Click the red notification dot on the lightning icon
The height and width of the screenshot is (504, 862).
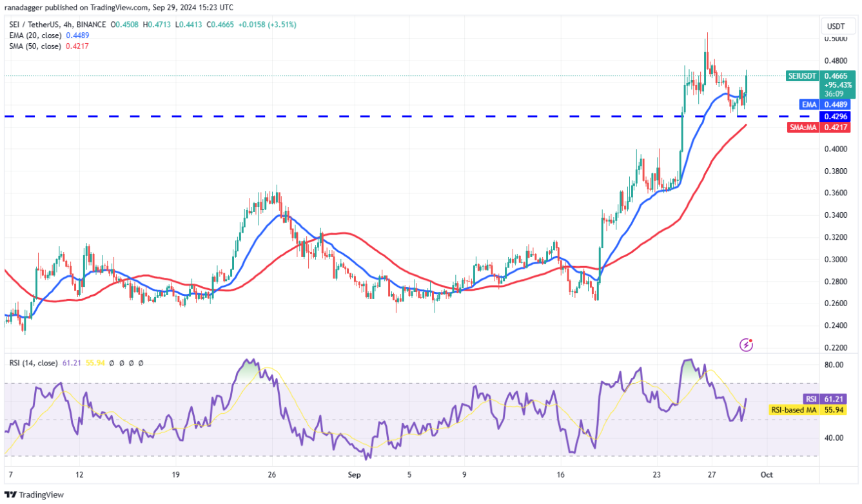[x=751, y=340]
